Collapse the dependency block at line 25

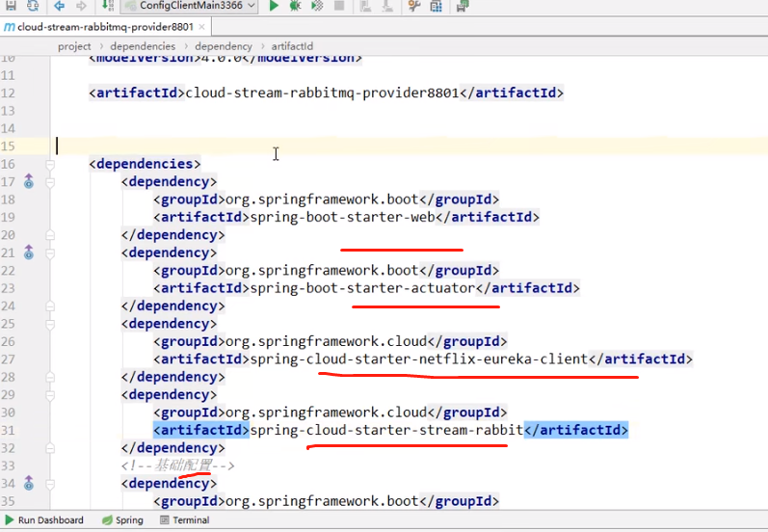[50, 324]
